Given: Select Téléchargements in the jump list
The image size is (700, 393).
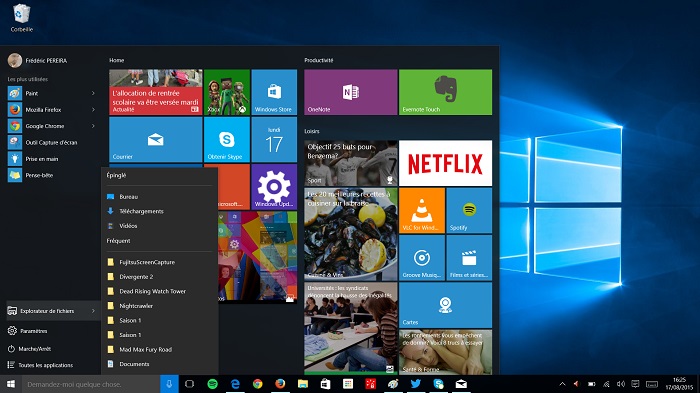Looking at the screenshot, I should tap(159, 211).
